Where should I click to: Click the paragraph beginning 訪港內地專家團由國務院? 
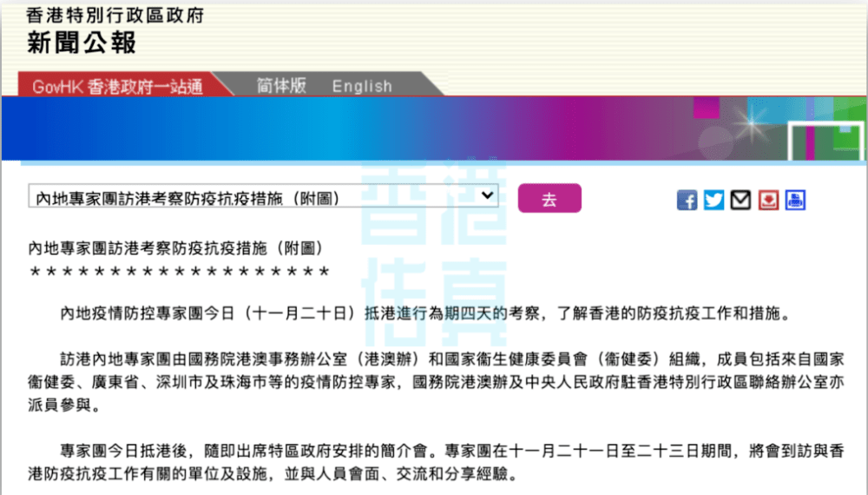click(x=434, y=382)
